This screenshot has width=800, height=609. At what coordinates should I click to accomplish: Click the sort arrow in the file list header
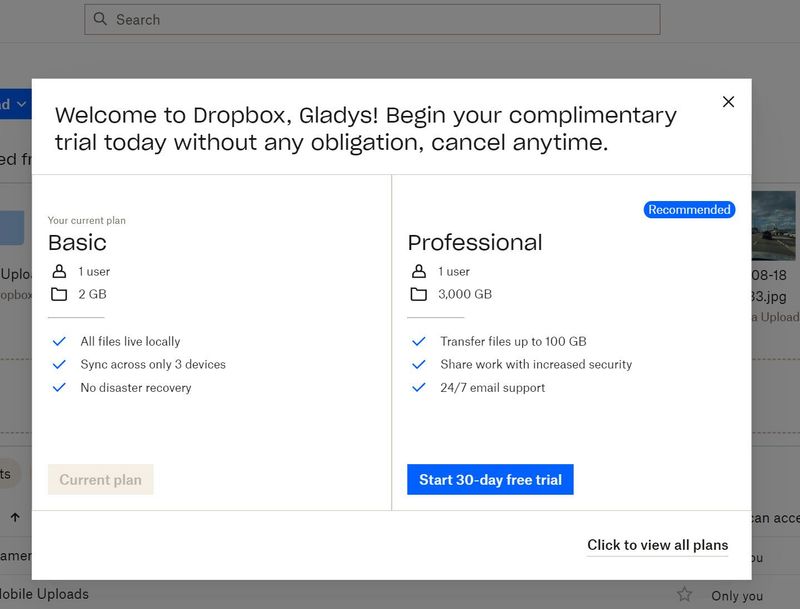[x=15, y=518]
